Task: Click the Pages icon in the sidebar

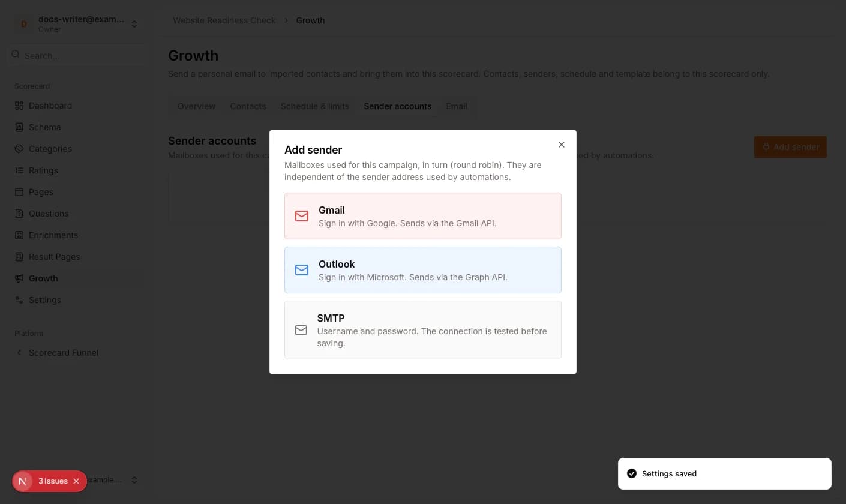Action: coord(19,192)
